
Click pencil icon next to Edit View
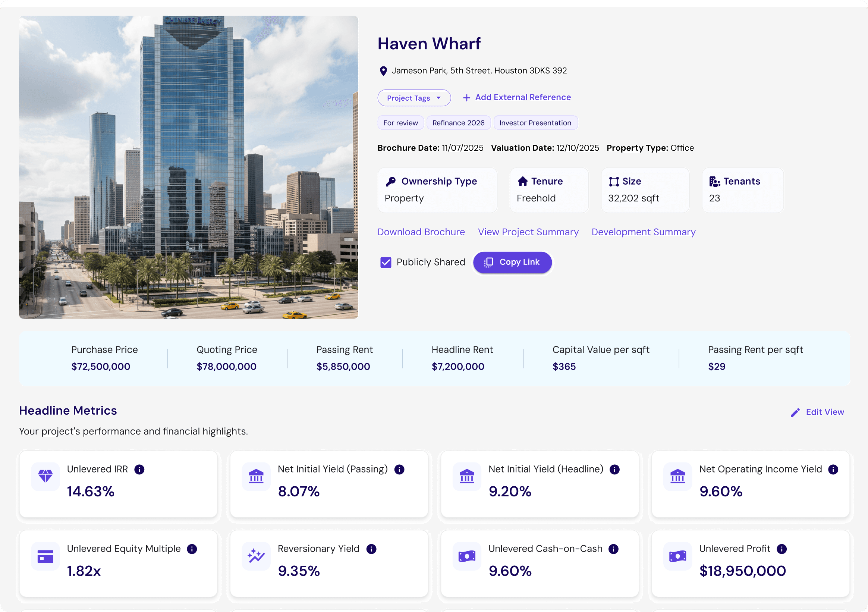click(x=795, y=412)
